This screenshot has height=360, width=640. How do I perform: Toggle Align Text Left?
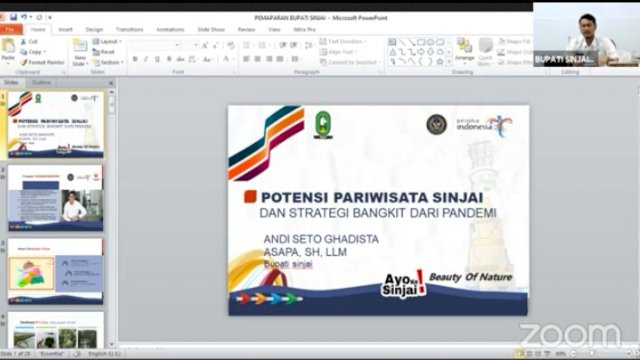[246, 59]
